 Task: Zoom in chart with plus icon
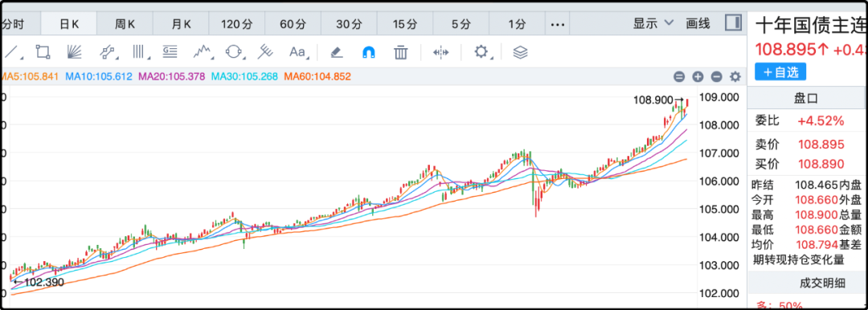coord(698,77)
